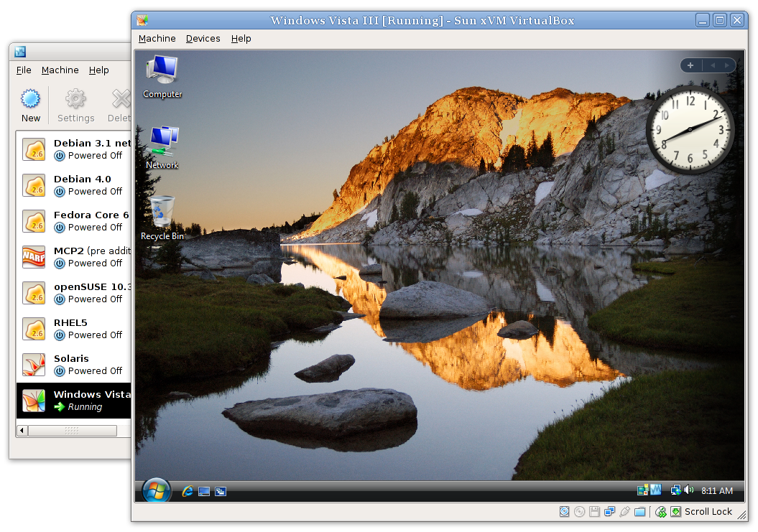Click the keyboard capture arrow status icon
758x532 pixels.
(676, 512)
